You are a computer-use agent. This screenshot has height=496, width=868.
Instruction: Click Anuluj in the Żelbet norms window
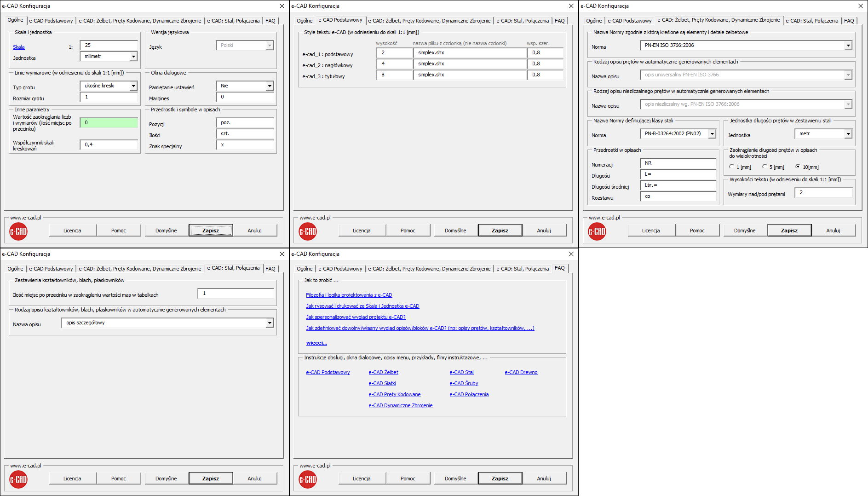[x=834, y=231]
